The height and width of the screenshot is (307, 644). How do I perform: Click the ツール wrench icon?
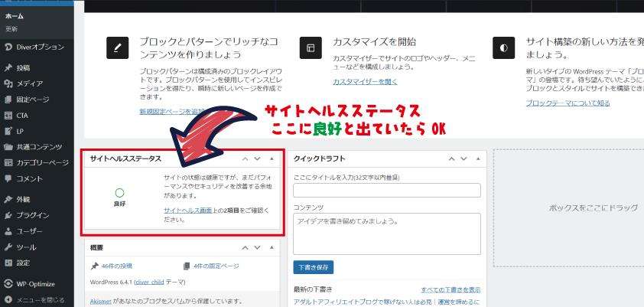pyautogui.click(x=8, y=247)
